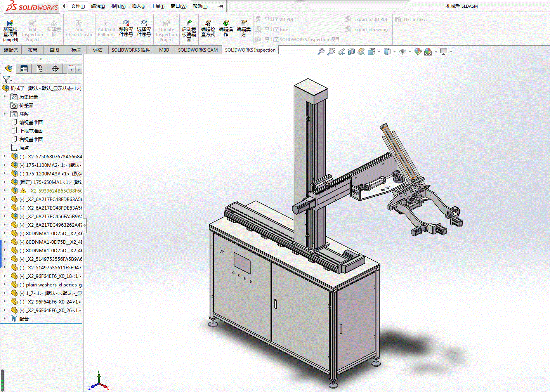Click the New Inspection Project (新建检查项目) icon
This screenshot has width=550, height=392.
click(10, 23)
